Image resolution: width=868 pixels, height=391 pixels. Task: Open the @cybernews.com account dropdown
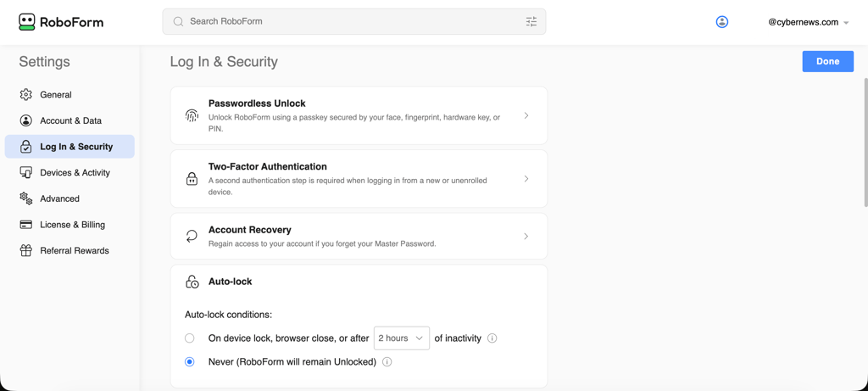click(808, 22)
